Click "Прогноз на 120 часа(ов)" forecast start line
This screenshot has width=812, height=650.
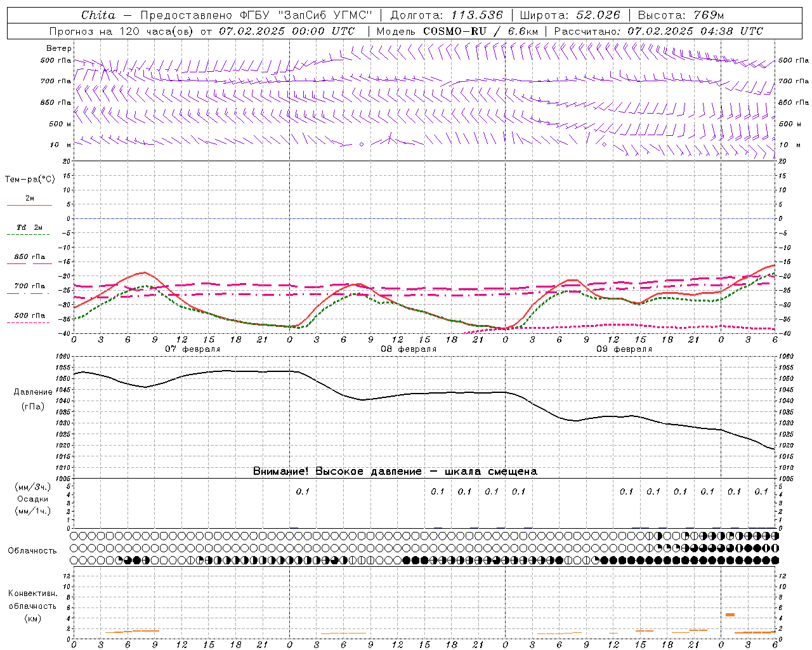(202, 31)
